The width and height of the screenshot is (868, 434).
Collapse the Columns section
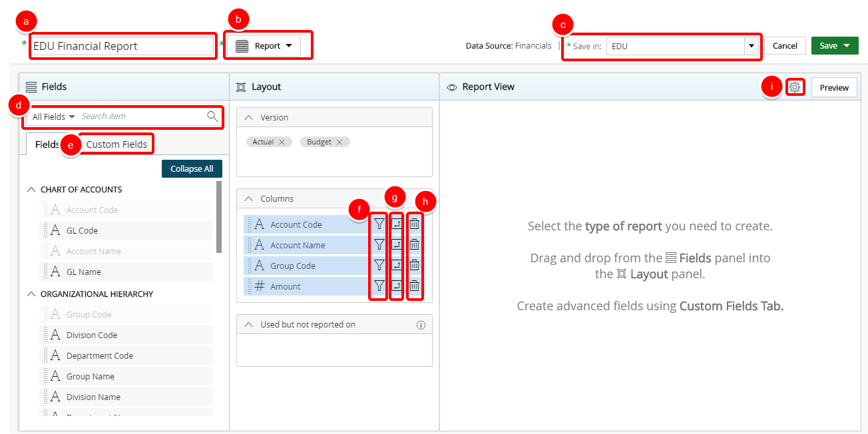pyautogui.click(x=249, y=198)
